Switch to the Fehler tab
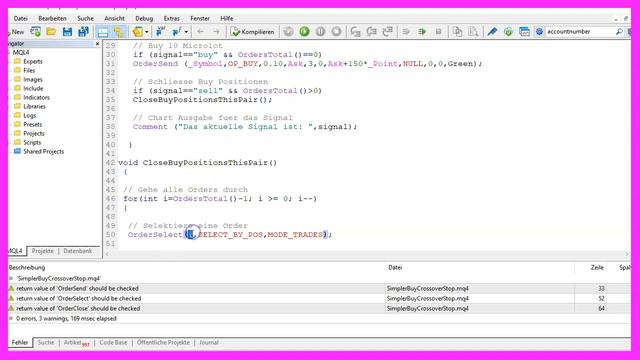The height and width of the screenshot is (360, 640). coord(20,342)
